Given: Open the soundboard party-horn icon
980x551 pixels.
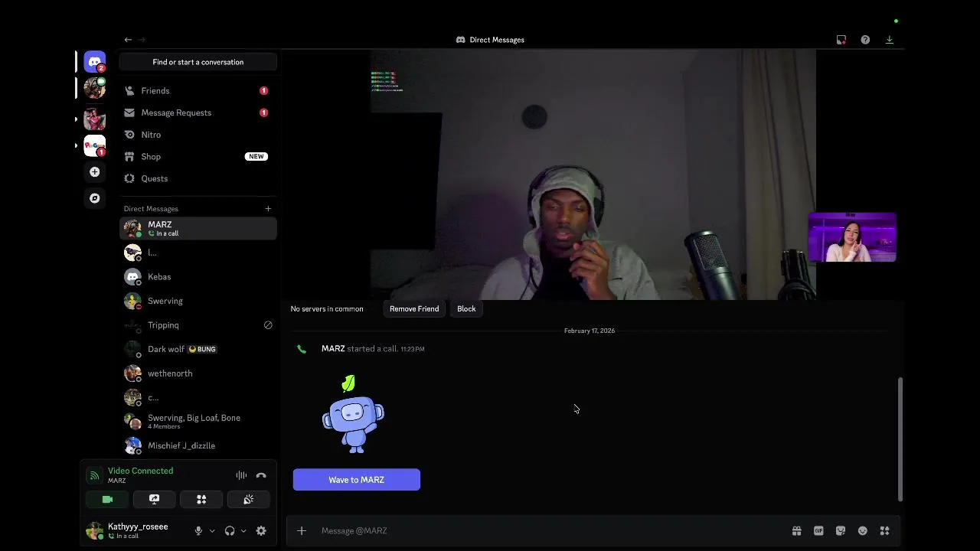Looking at the screenshot, I should pyautogui.click(x=249, y=499).
